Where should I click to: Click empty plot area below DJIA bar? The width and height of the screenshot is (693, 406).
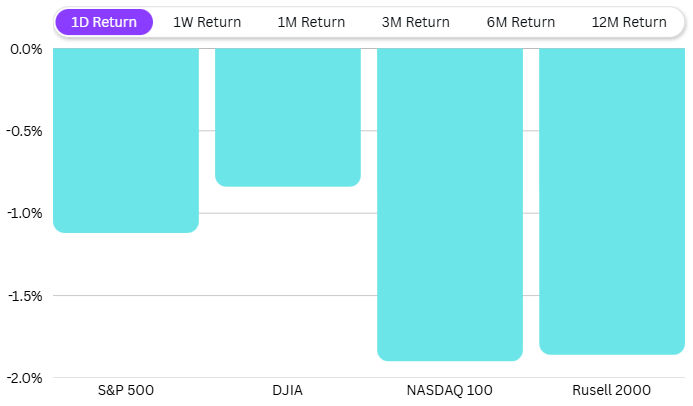coord(288,280)
